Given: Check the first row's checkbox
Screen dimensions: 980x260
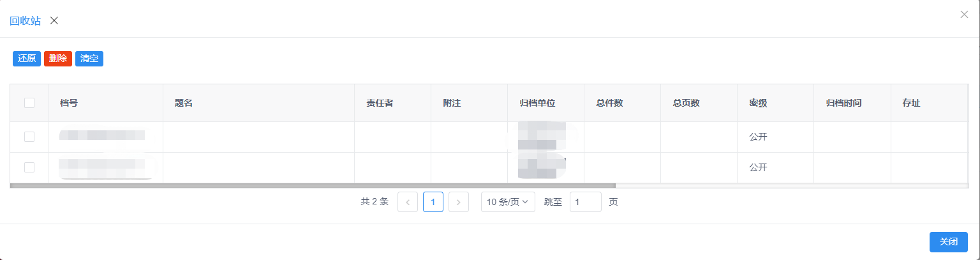Looking at the screenshot, I should tap(29, 137).
